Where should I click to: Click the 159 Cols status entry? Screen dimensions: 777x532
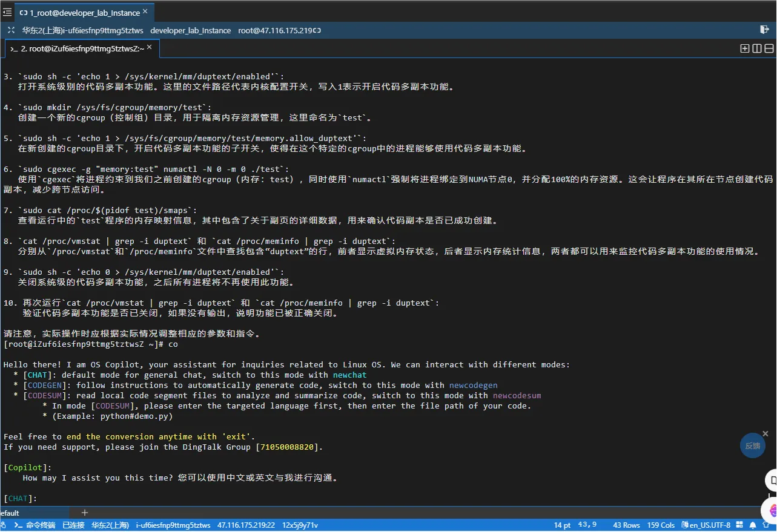(661, 525)
